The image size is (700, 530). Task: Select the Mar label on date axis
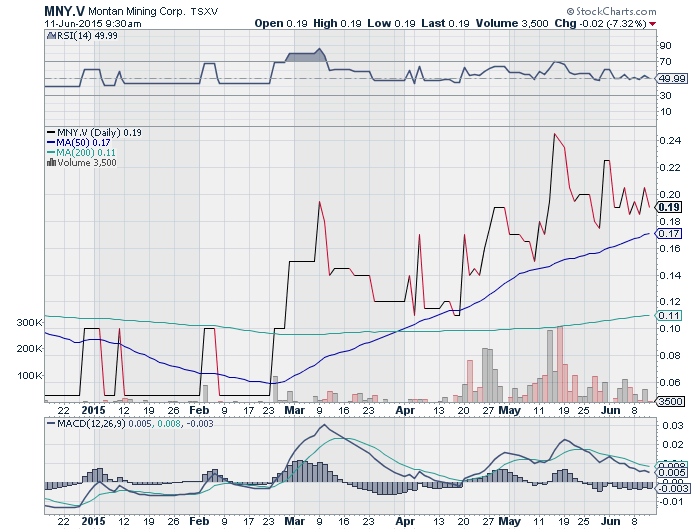[294, 410]
